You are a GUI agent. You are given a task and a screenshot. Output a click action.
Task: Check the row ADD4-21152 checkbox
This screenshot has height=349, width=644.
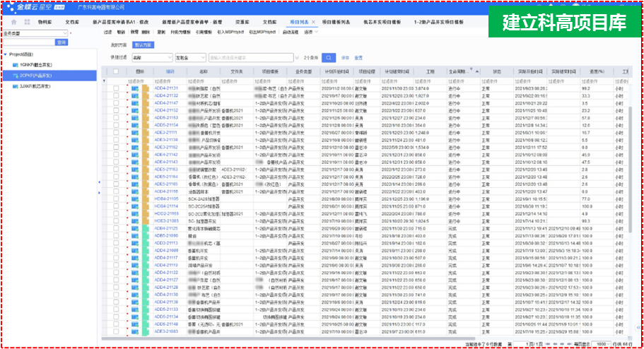(x=116, y=110)
